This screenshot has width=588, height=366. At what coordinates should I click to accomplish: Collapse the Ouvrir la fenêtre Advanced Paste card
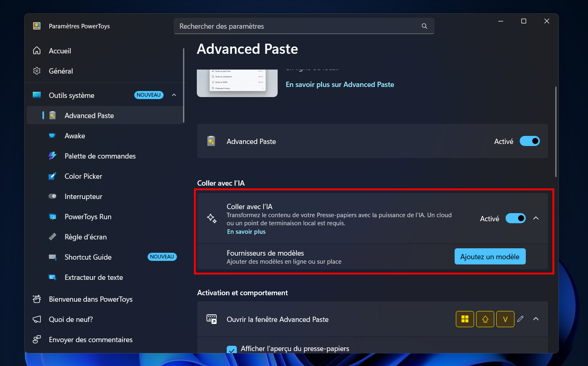click(536, 319)
